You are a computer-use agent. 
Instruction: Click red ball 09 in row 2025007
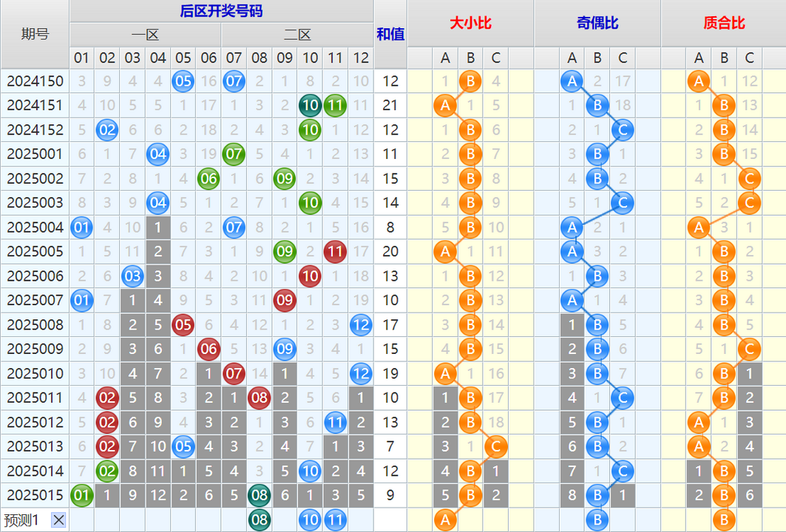click(x=285, y=300)
